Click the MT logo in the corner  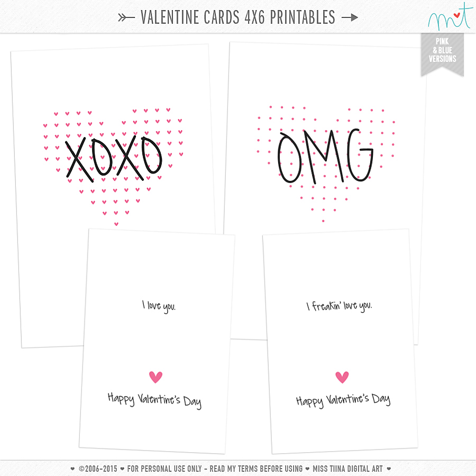tap(444, 16)
